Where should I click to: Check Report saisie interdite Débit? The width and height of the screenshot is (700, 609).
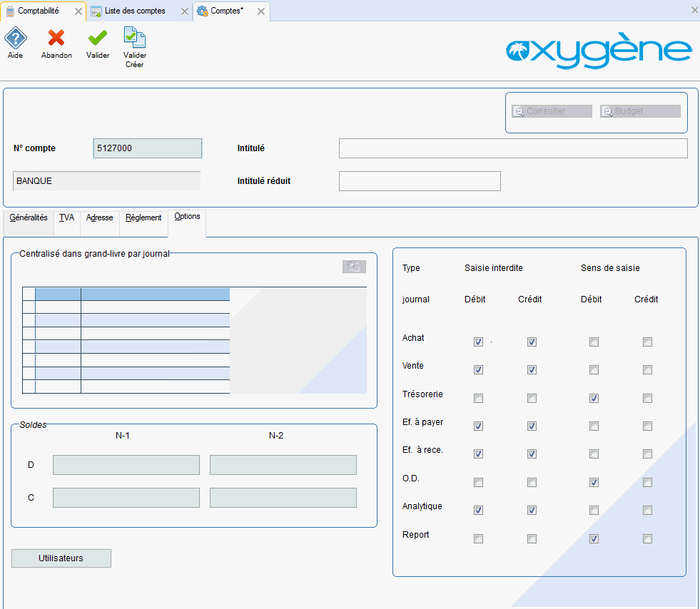[x=478, y=539]
